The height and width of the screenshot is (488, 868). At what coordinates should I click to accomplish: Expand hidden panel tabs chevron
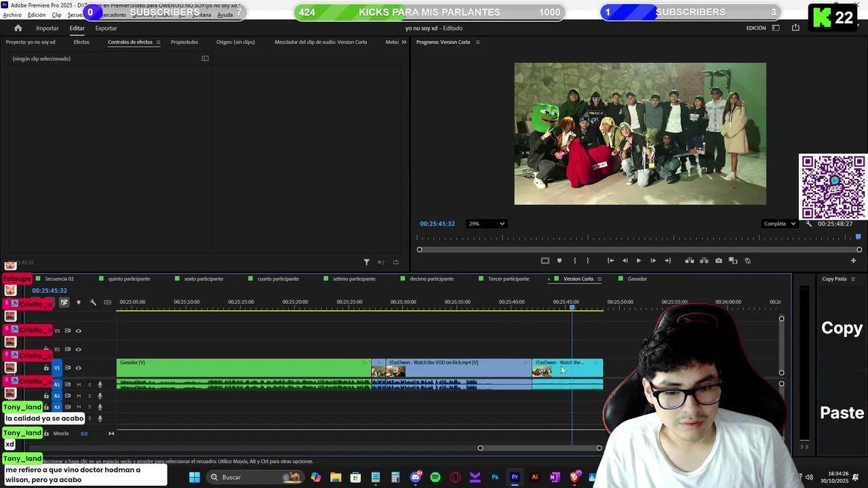404,42
